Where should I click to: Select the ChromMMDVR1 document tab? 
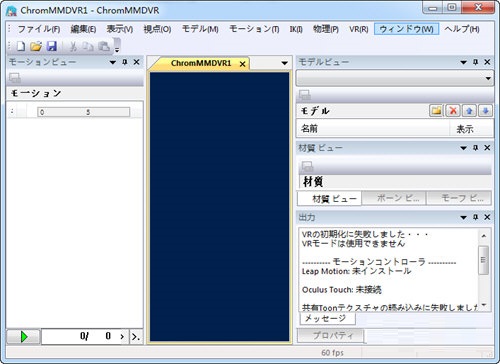(201, 63)
